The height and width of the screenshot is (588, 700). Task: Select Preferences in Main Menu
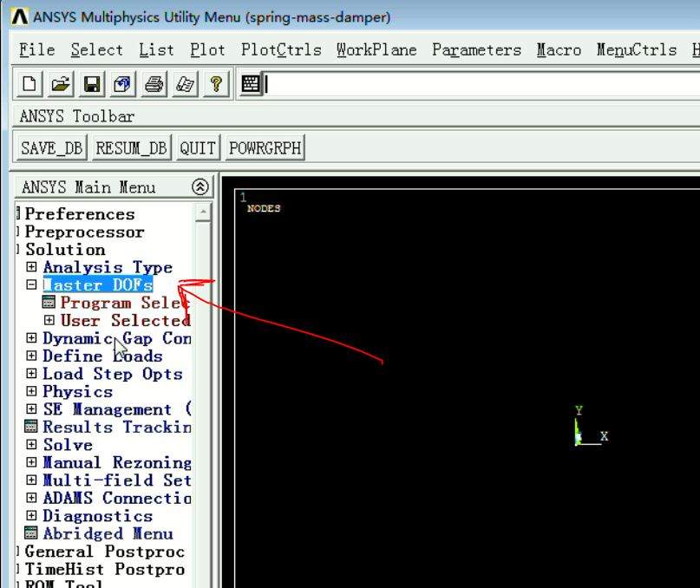tap(80, 214)
